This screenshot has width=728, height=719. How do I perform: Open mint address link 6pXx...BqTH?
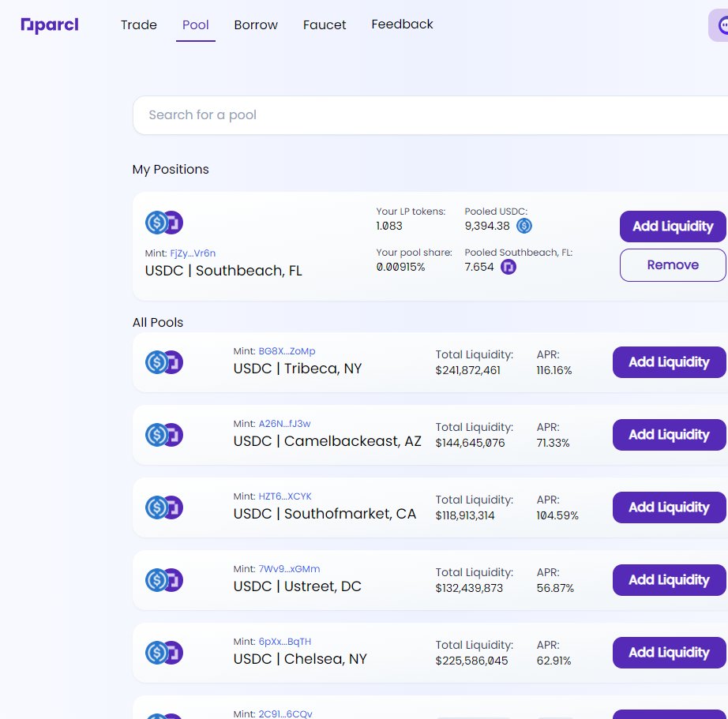coord(285,642)
